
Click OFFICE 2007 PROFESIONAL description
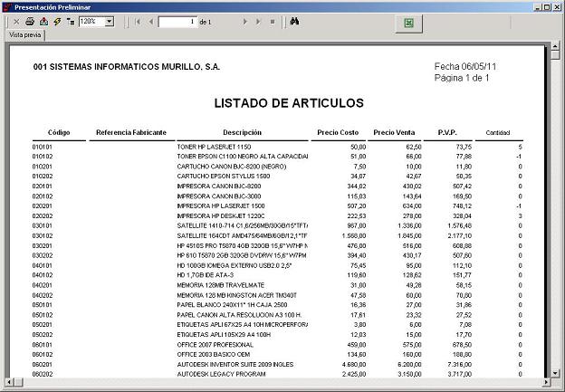tap(215, 345)
